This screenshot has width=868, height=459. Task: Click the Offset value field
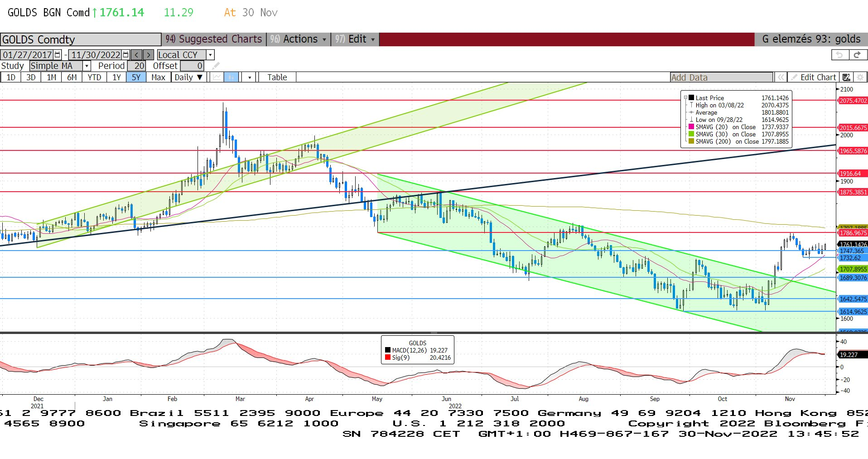[x=192, y=66]
